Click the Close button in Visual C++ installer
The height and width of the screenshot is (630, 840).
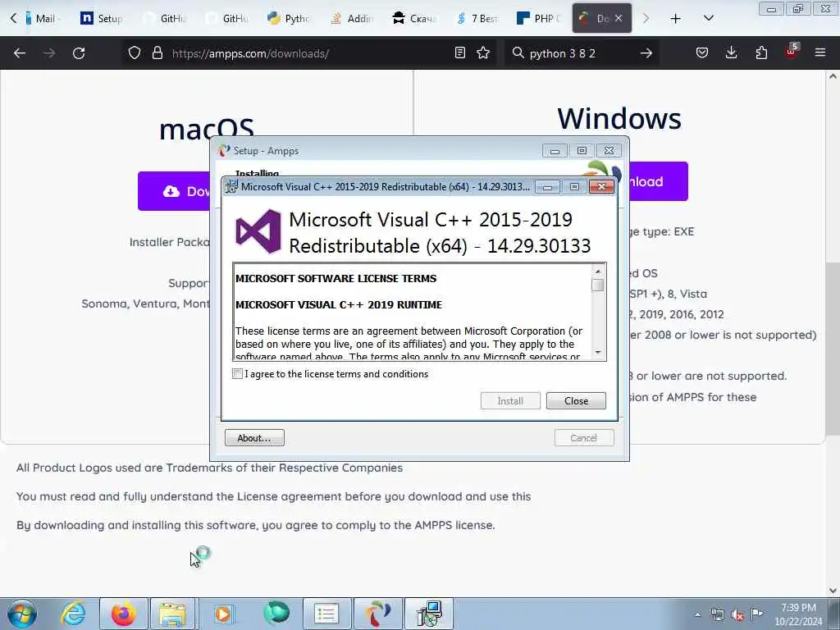click(576, 400)
